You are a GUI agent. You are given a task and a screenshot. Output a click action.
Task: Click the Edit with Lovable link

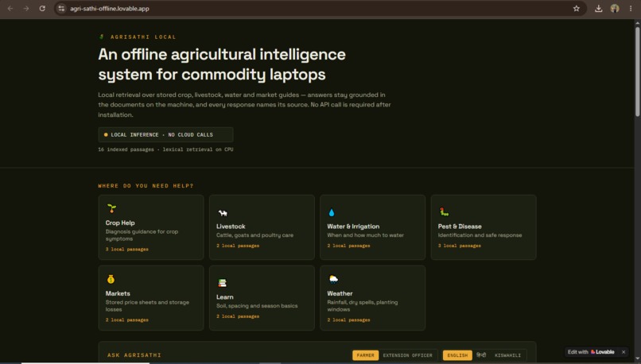591,352
